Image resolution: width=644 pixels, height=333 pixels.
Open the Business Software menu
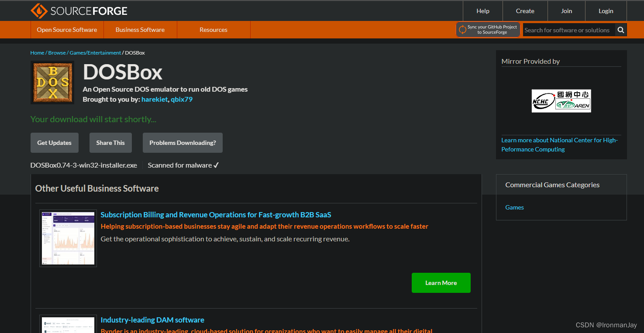point(140,30)
